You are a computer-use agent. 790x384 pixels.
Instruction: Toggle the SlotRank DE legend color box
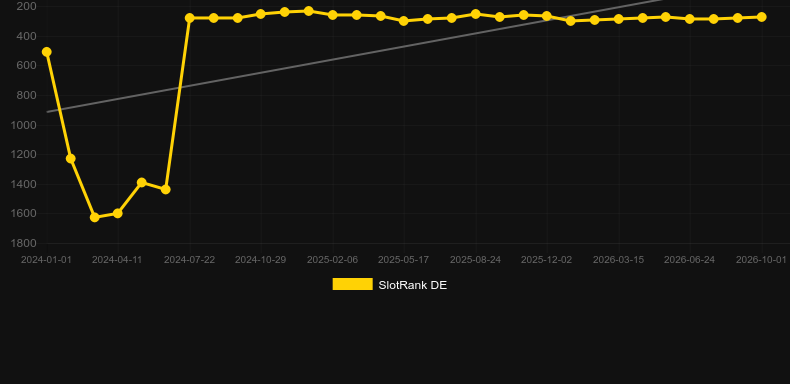click(x=353, y=284)
